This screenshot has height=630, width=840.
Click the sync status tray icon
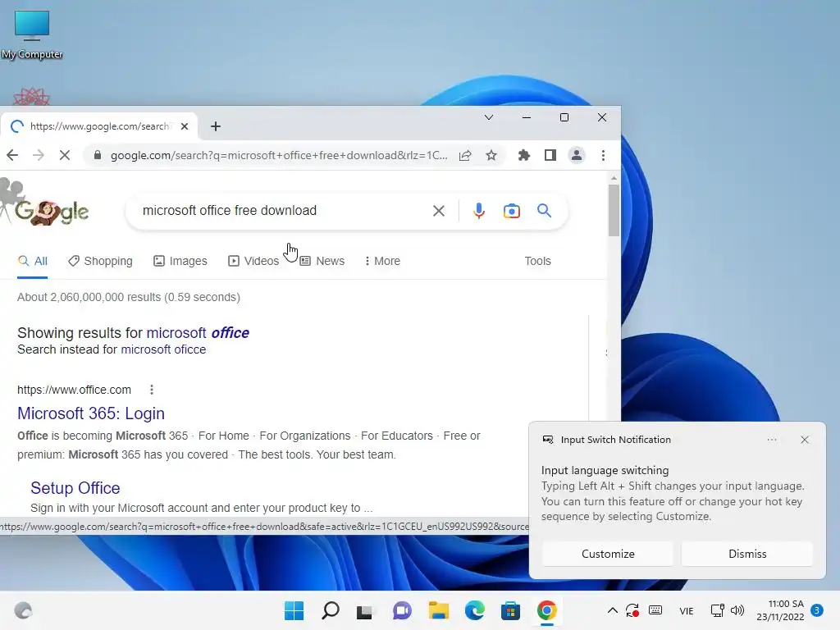(632, 610)
